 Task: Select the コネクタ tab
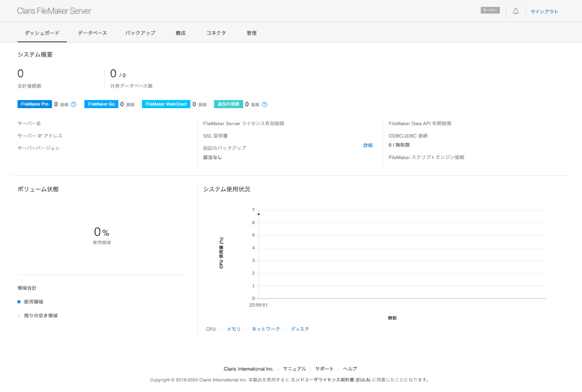(216, 33)
